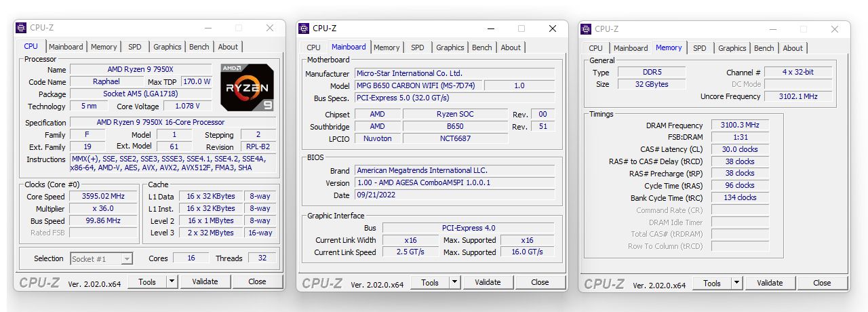This screenshot has width=868, height=312.
Task: Click the Core Speed value 3595.02 MHz
Action: (x=102, y=197)
